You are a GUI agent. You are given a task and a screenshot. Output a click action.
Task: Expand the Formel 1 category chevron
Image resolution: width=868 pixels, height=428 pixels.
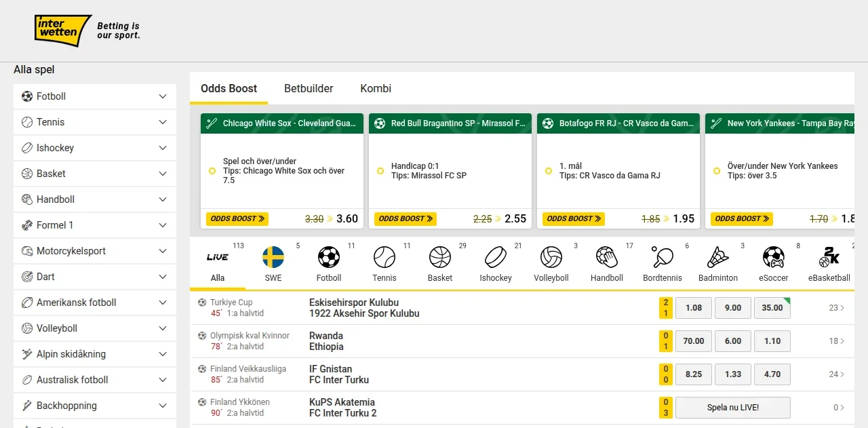click(x=163, y=225)
